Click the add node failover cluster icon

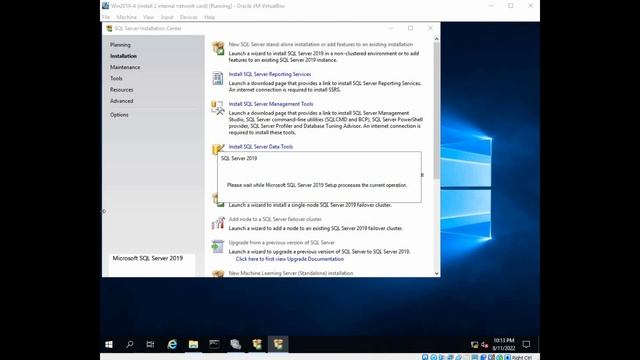pos(218,223)
